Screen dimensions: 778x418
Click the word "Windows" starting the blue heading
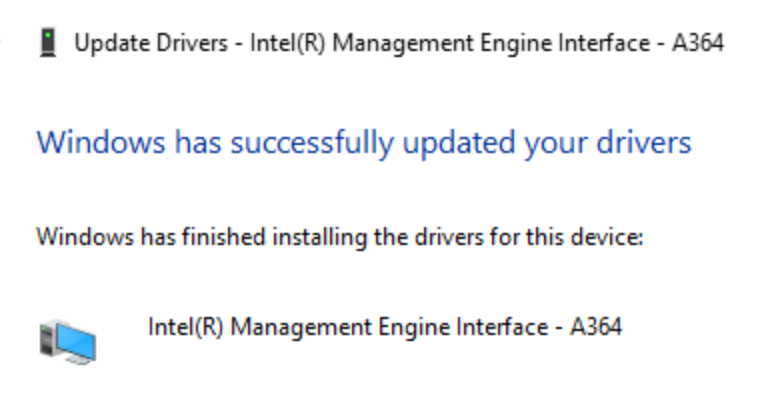pyautogui.click(x=84, y=142)
